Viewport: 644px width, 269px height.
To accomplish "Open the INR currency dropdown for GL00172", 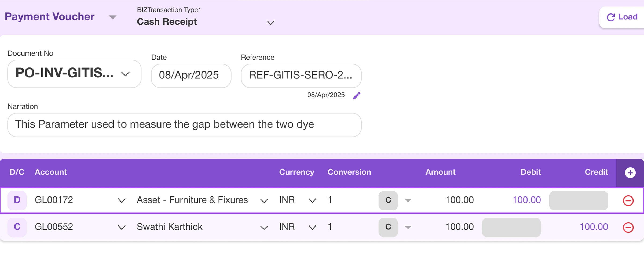I will pyautogui.click(x=312, y=200).
